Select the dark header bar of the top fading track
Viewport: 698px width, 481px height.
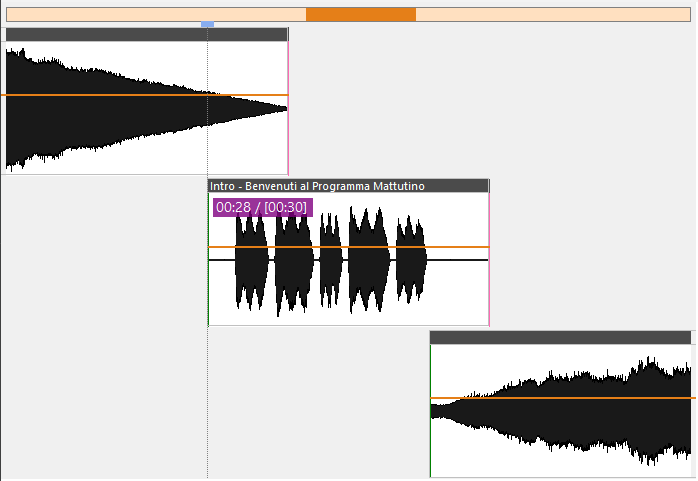pos(147,34)
